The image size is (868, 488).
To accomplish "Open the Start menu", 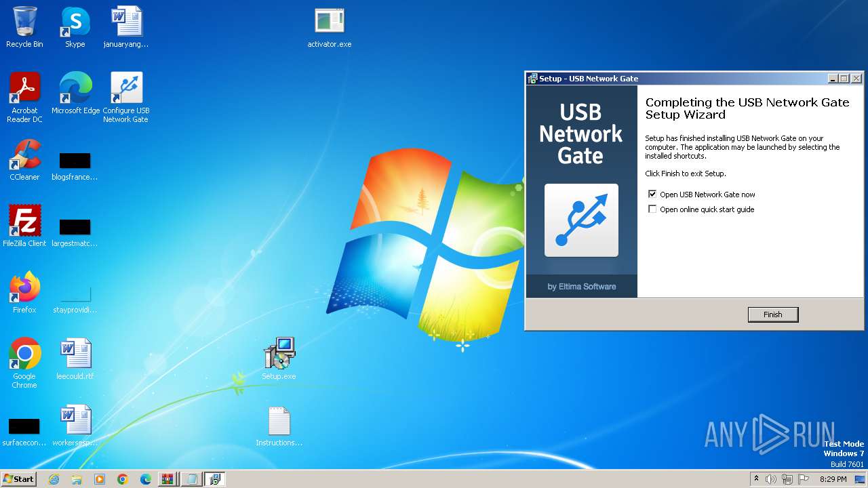I will click(18, 479).
